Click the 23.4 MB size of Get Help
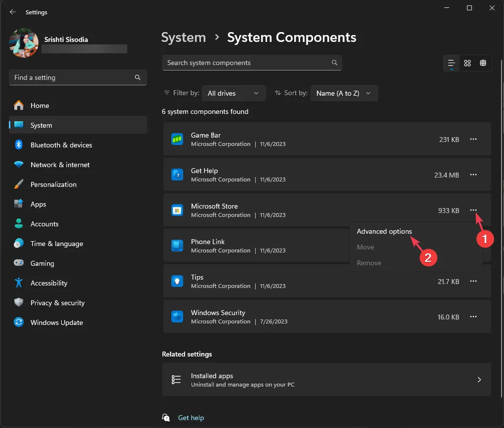The width and height of the screenshot is (504, 428). pyautogui.click(x=446, y=175)
